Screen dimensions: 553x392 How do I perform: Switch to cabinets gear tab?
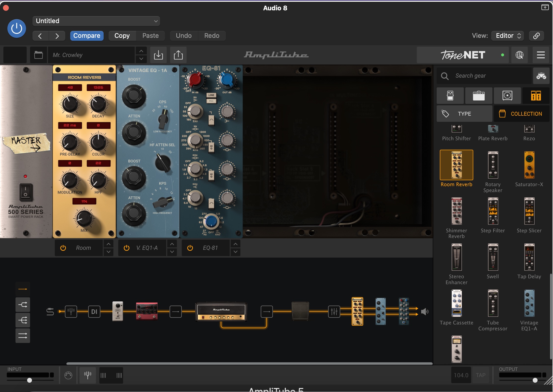pos(507,96)
